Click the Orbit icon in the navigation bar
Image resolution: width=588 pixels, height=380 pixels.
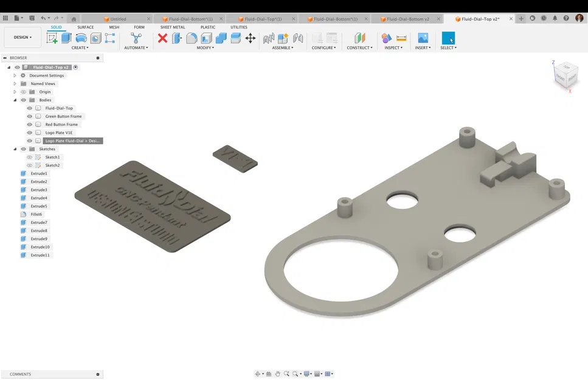coord(258,373)
